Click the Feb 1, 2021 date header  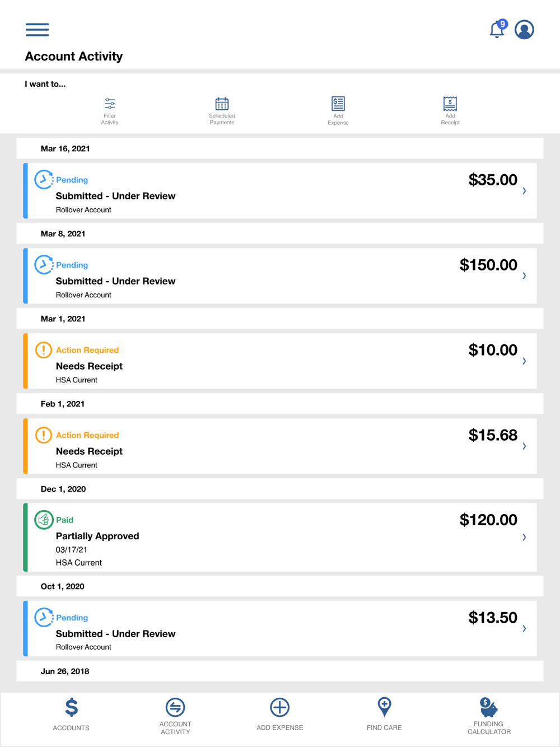coord(280,404)
